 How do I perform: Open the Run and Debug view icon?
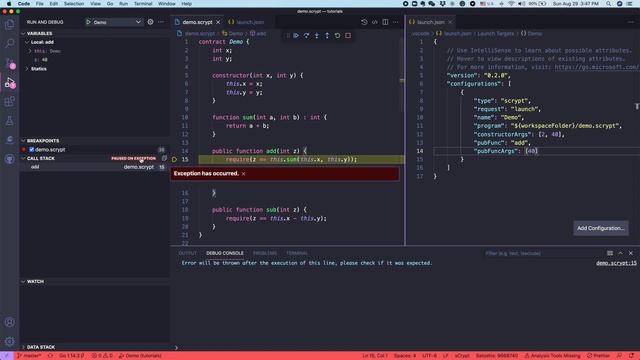[x=9, y=82]
